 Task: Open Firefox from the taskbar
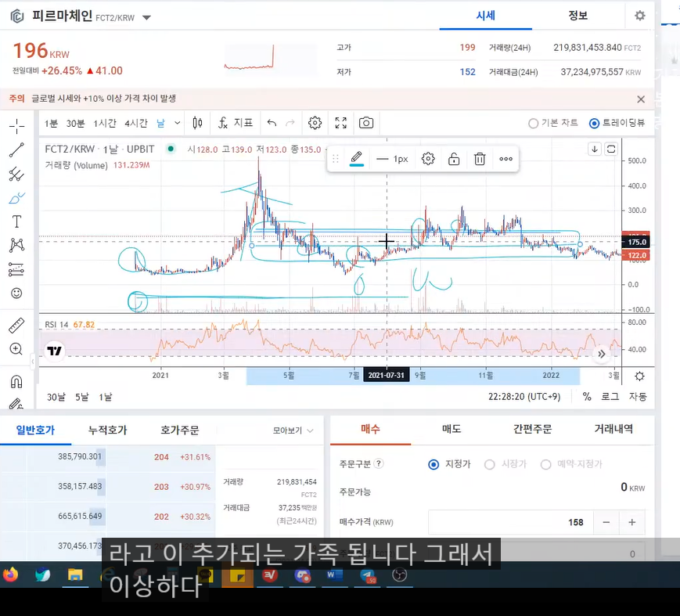tap(11, 575)
